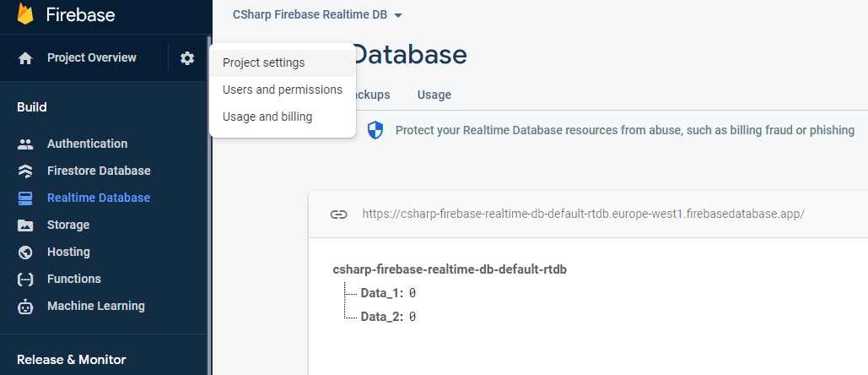This screenshot has height=375, width=868.
Task: Select the Data_1 node in the tree
Action: [382, 293]
